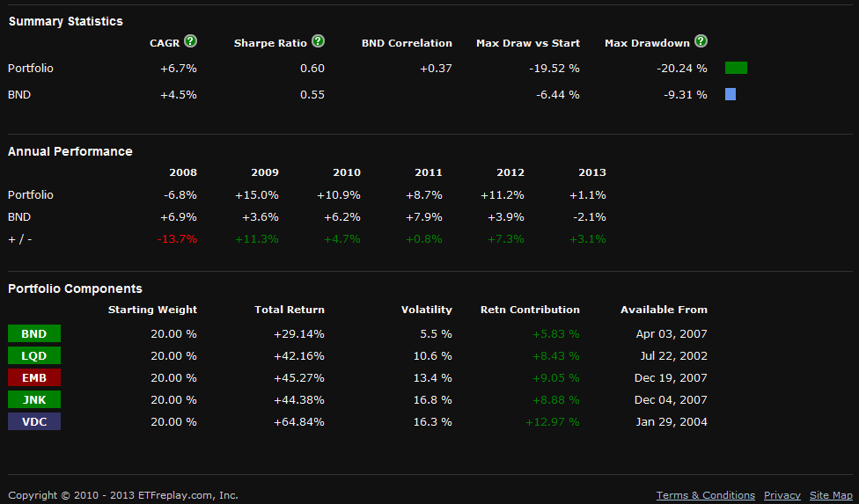Screen dimensions: 859x504
Task: Open the JNK ticker badge
Action: [34, 399]
